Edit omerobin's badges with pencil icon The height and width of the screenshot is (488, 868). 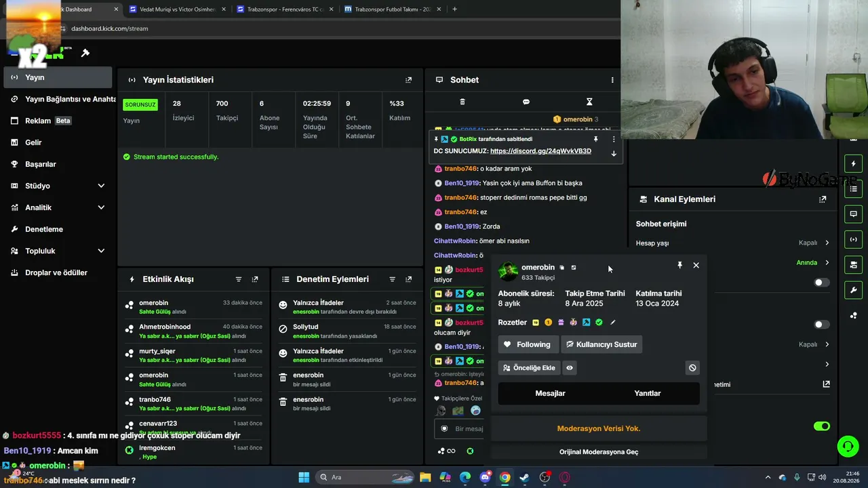click(x=613, y=323)
